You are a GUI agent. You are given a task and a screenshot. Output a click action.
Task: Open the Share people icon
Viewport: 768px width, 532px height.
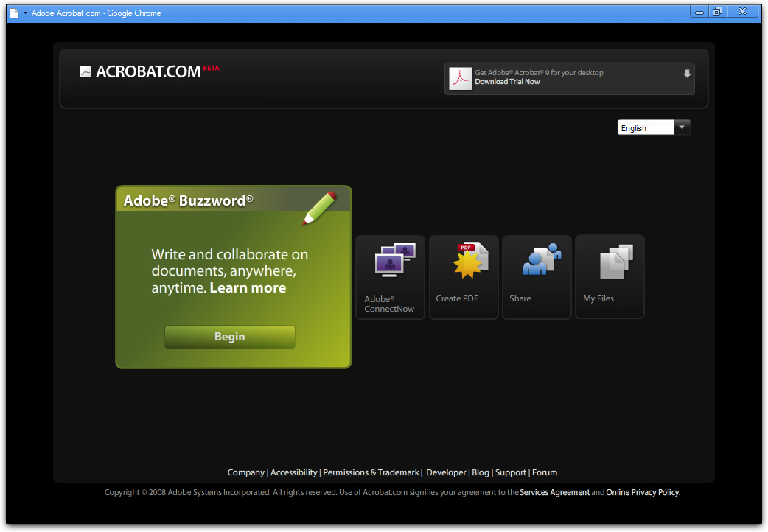tap(542, 259)
